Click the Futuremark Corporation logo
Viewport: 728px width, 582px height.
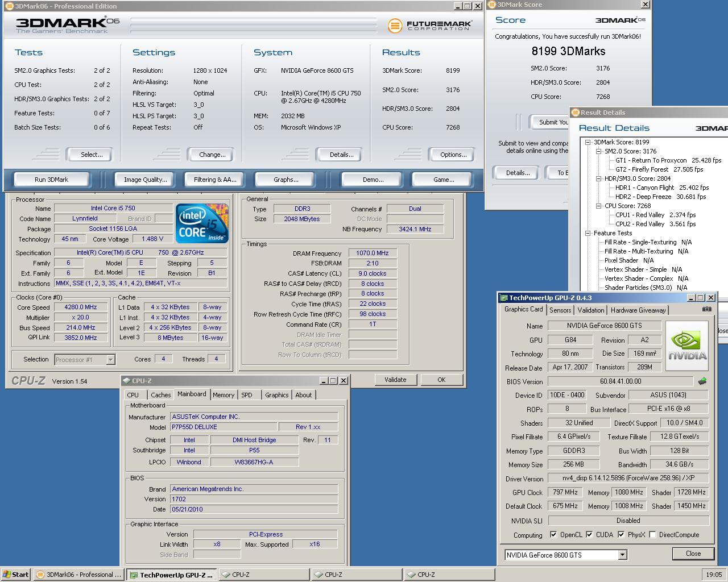[x=429, y=25]
